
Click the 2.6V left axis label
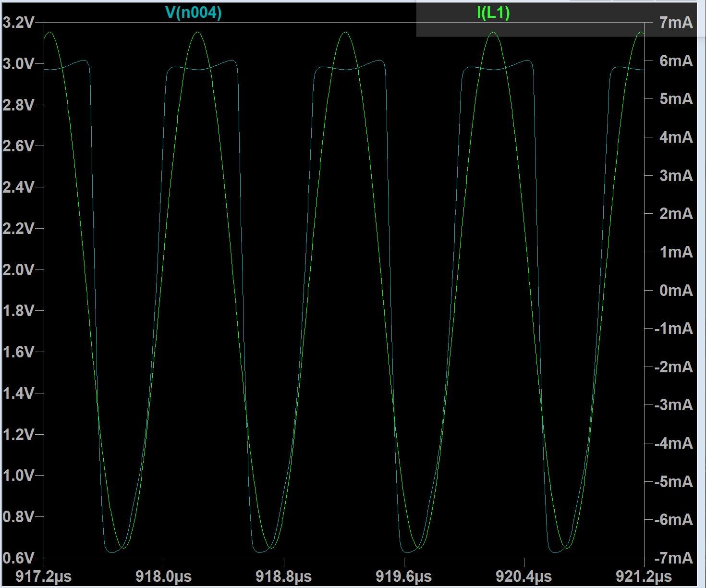[18, 146]
